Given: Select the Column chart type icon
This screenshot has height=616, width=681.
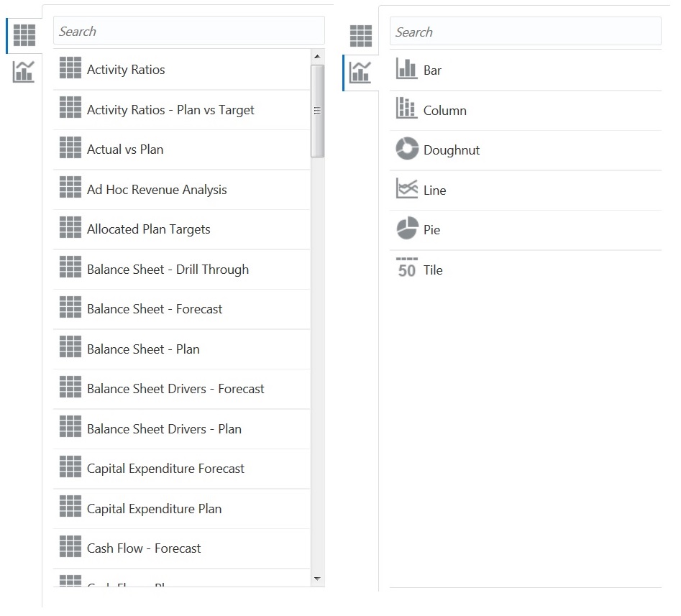Looking at the screenshot, I should 408,110.
